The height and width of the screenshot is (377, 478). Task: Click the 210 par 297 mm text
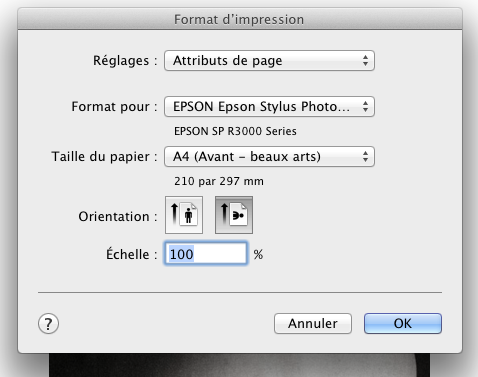click(x=219, y=181)
